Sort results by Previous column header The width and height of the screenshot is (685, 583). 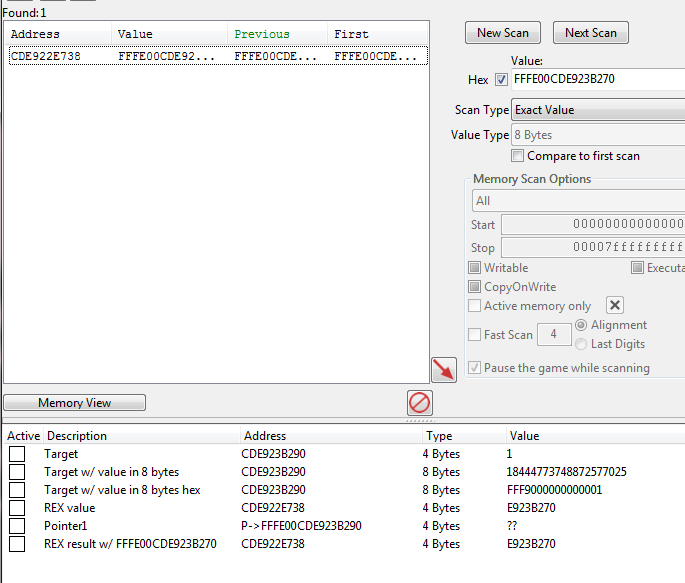coord(262,34)
